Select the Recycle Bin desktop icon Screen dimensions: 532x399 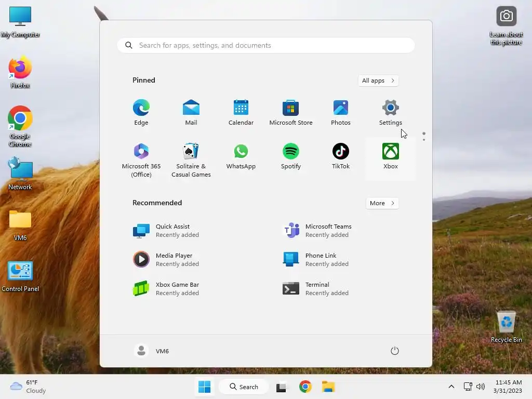pyautogui.click(x=506, y=327)
